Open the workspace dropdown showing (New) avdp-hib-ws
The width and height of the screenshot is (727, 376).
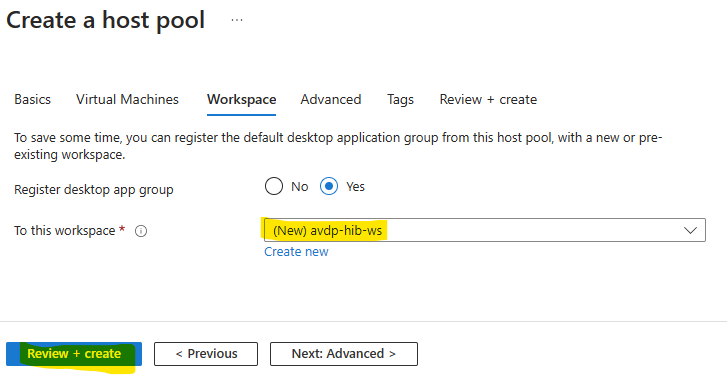click(485, 230)
